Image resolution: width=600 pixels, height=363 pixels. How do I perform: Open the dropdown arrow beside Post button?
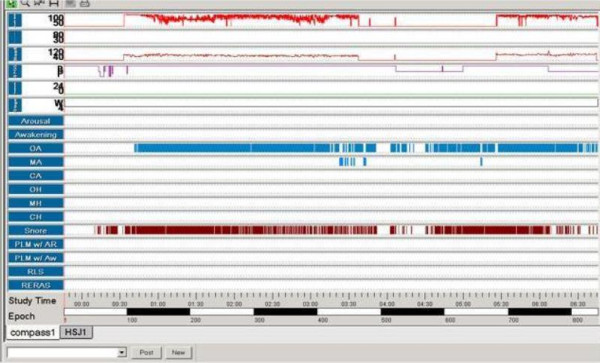122,352
